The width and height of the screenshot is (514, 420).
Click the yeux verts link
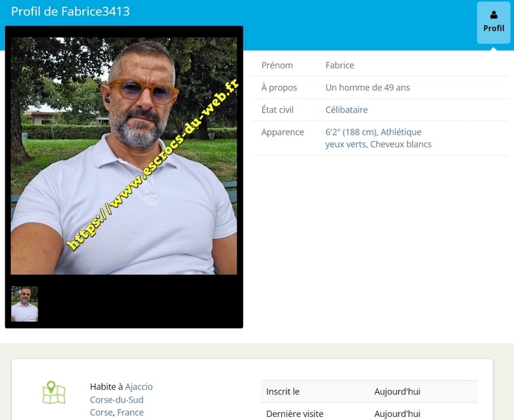(345, 144)
